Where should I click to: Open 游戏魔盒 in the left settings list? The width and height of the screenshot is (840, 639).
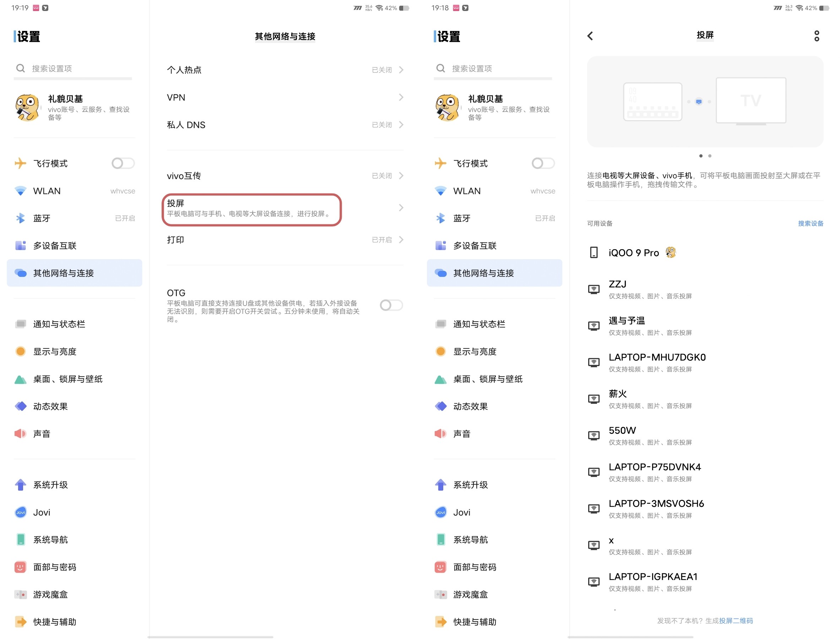[x=50, y=595]
